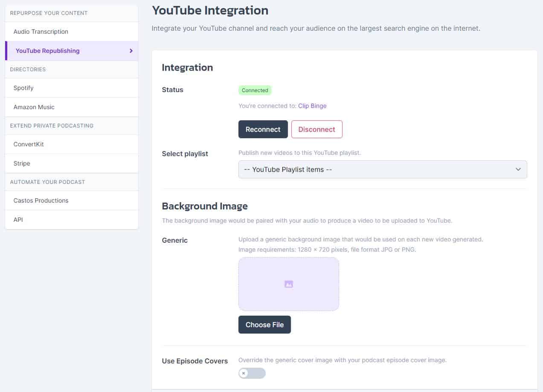Click the Choose File button
543x392 pixels.
click(264, 325)
